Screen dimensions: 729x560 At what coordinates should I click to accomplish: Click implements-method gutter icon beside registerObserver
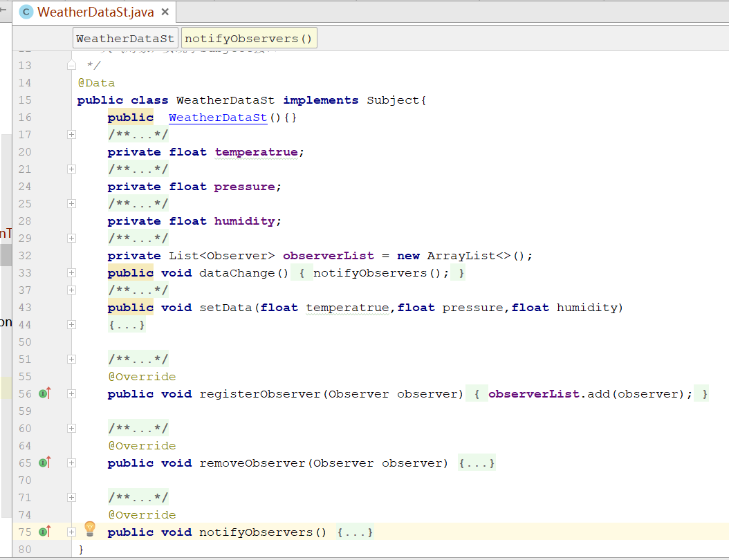pyautogui.click(x=45, y=393)
